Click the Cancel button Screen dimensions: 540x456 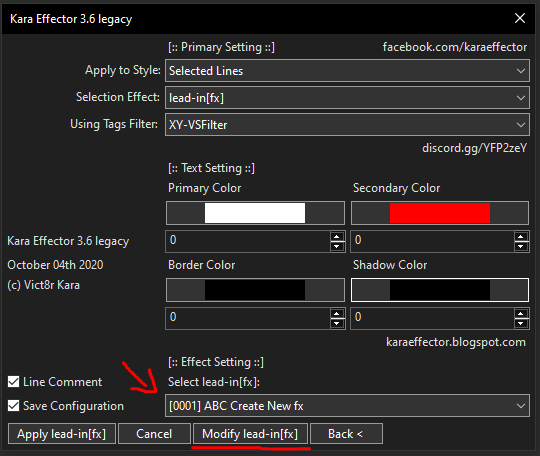click(154, 434)
